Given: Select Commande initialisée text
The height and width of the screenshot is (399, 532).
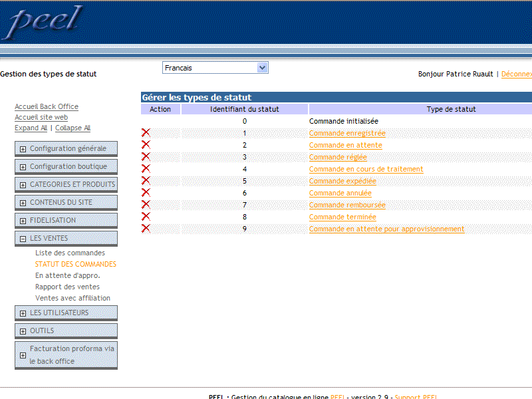Looking at the screenshot, I should (343, 121).
